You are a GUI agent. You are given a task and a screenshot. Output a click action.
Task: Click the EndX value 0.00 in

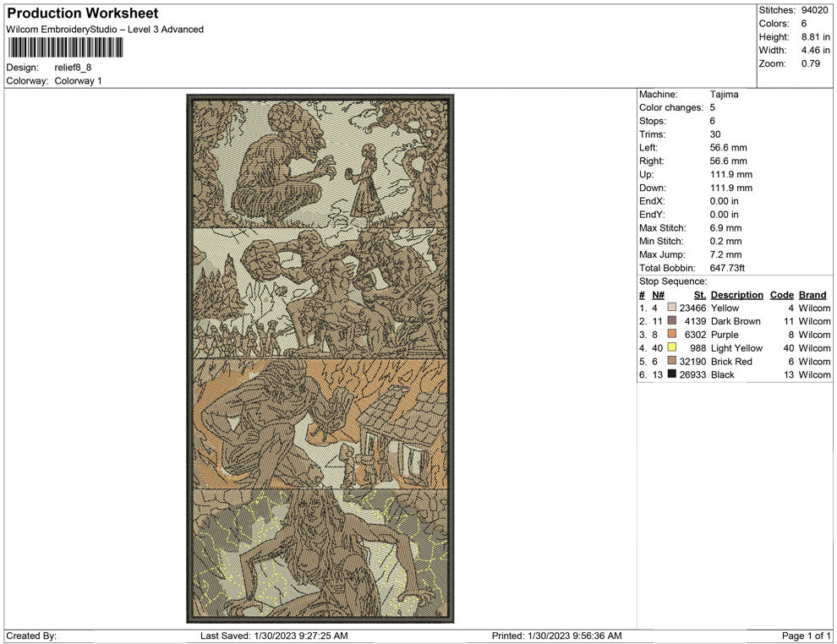[x=724, y=201]
